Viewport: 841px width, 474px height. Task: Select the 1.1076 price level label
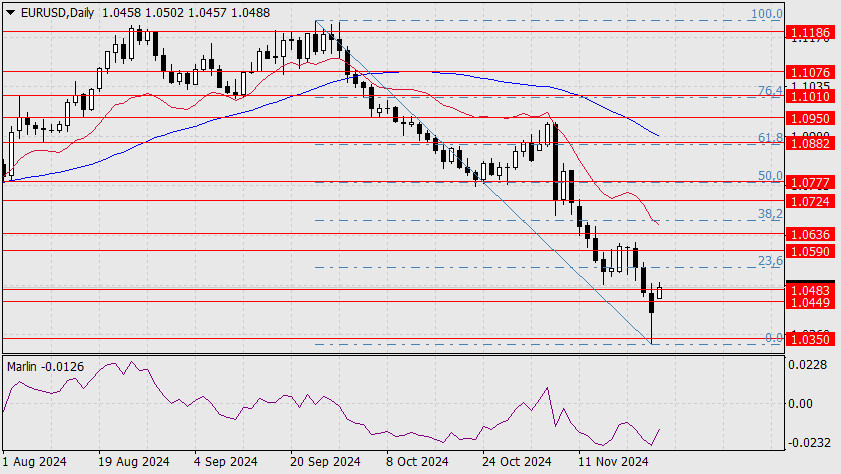pyautogui.click(x=810, y=72)
